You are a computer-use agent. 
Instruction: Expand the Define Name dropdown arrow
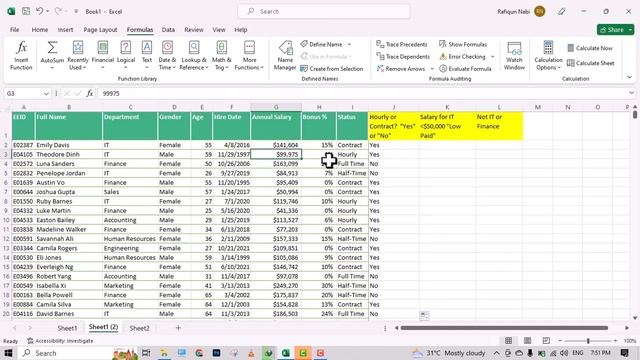[349, 44]
